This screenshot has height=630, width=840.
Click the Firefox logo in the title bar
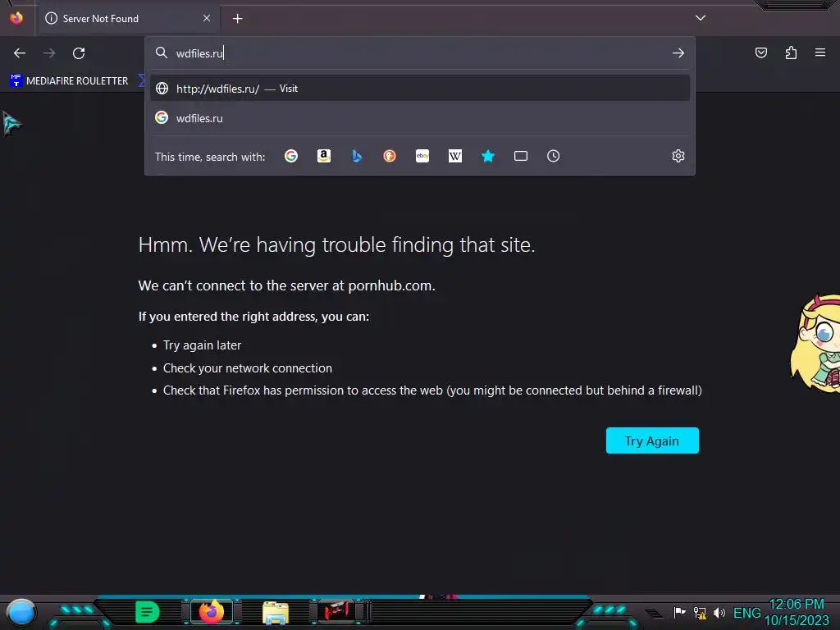pyautogui.click(x=16, y=18)
